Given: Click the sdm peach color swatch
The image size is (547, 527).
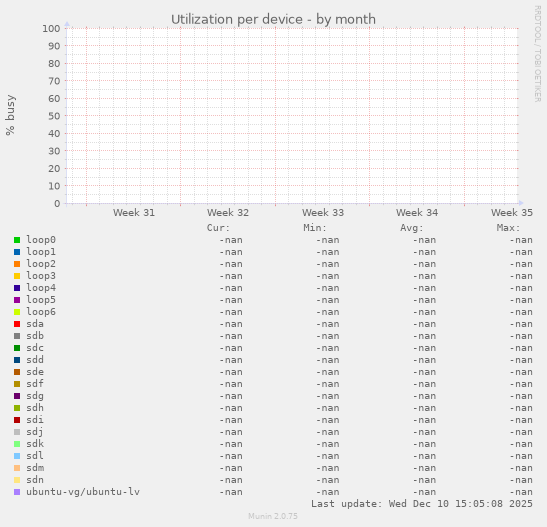Looking at the screenshot, I should [x=17, y=468].
